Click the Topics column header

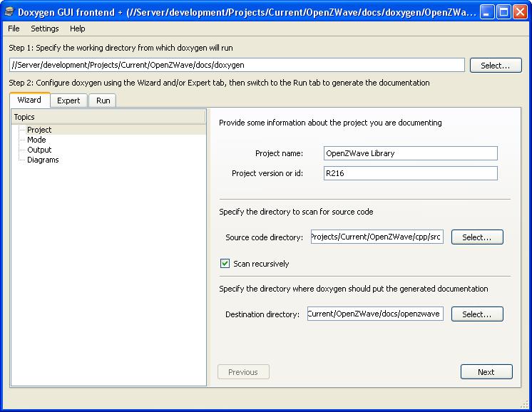pos(108,117)
